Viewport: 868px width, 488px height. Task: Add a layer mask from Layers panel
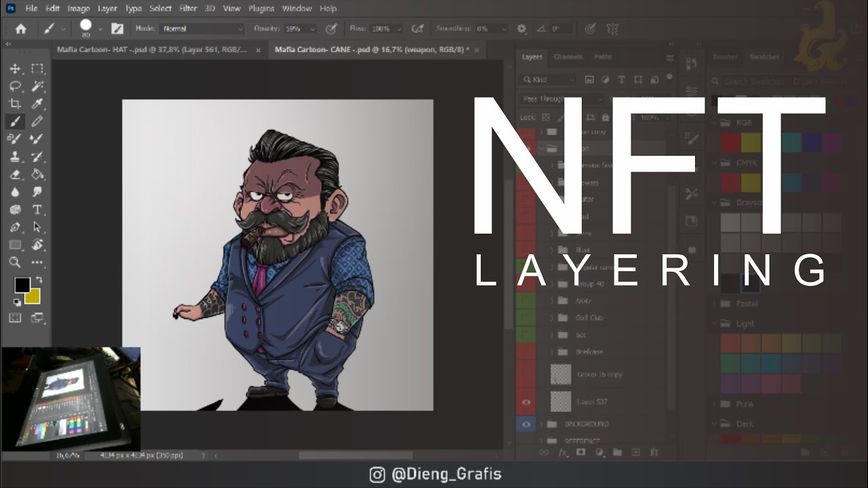(x=580, y=453)
